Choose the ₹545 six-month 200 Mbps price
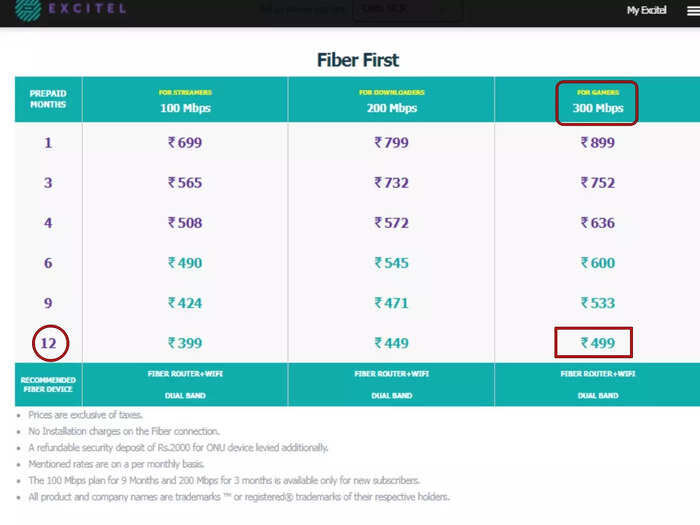 [392, 262]
